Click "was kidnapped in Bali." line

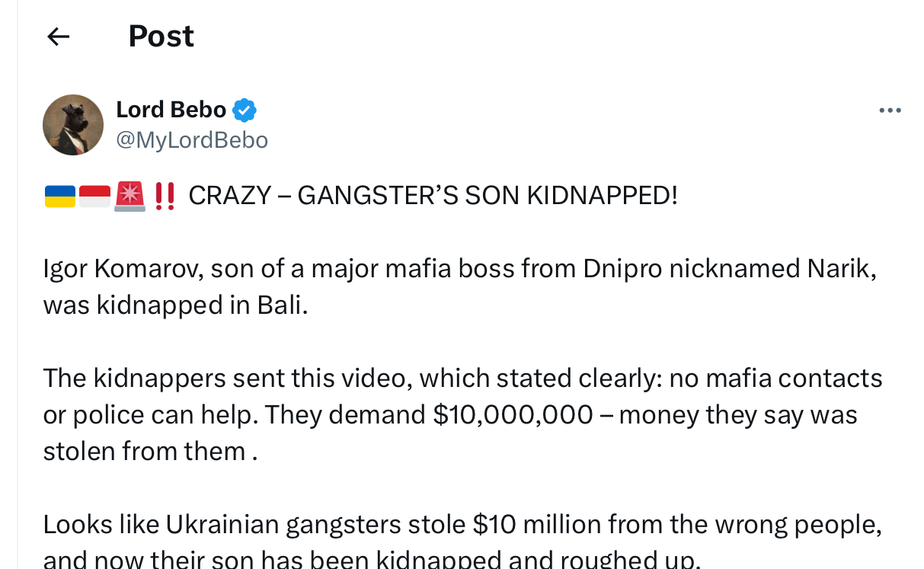(x=175, y=305)
